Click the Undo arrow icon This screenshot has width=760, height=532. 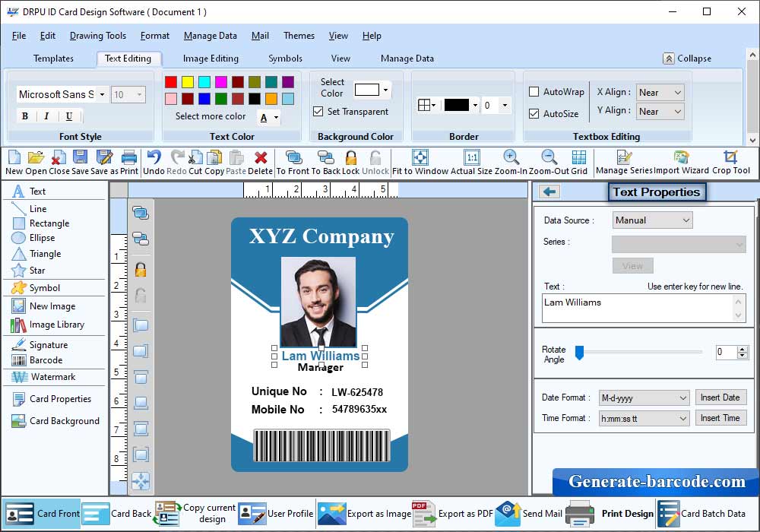[x=154, y=157]
